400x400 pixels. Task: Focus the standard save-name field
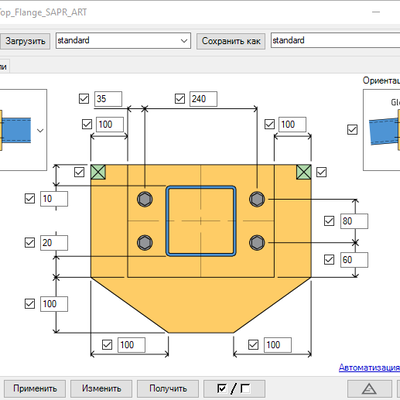tap(335, 40)
